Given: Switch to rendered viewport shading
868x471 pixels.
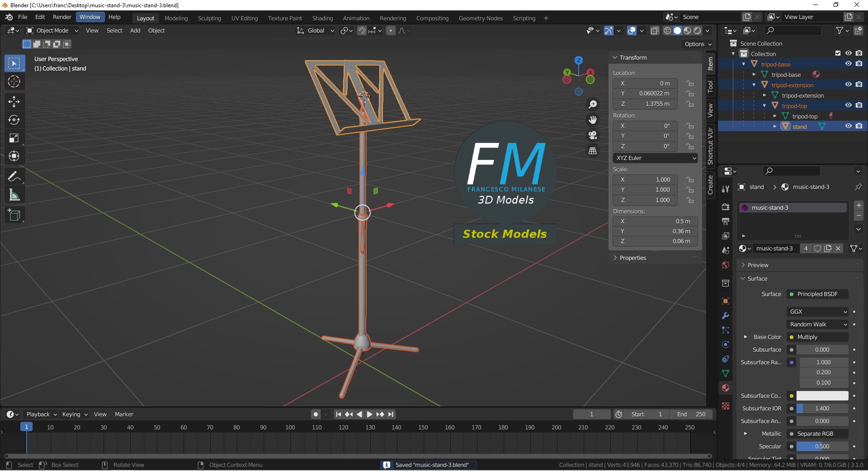Looking at the screenshot, I should pyautogui.click(x=698, y=30).
